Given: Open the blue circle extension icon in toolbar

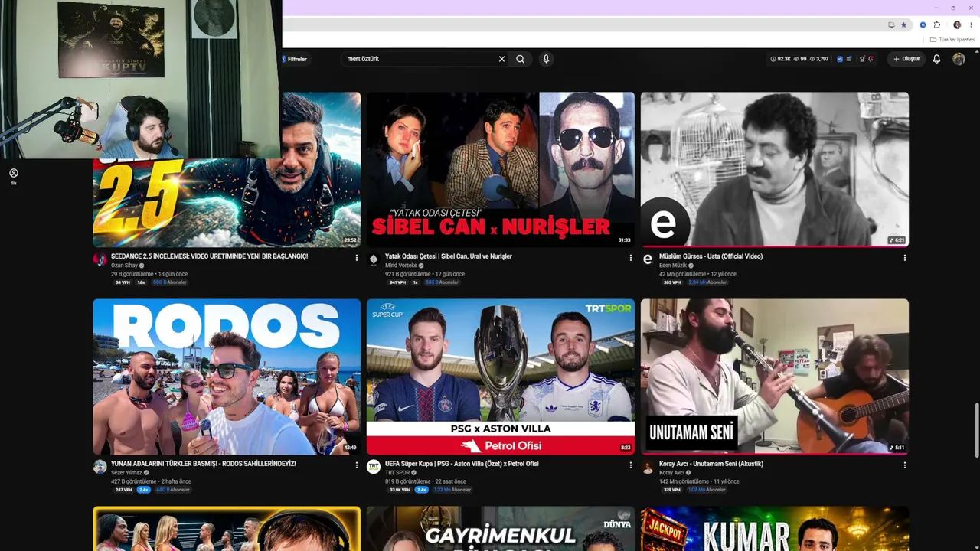Looking at the screenshot, I should pyautogui.click(x=923, y=25).
